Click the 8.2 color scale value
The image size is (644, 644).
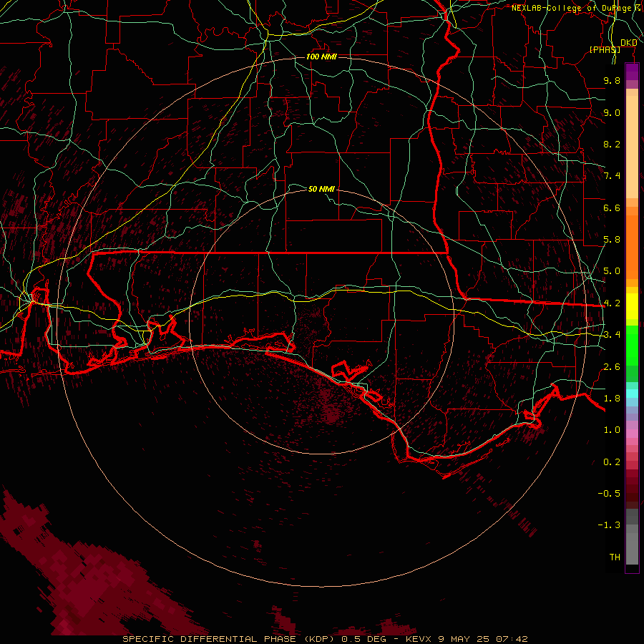pos(612,144)
